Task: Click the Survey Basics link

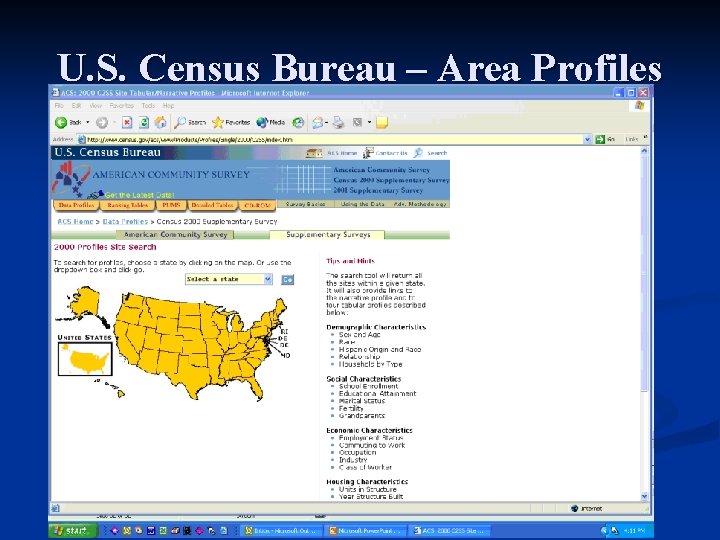Action: click(x=305, y=204)
